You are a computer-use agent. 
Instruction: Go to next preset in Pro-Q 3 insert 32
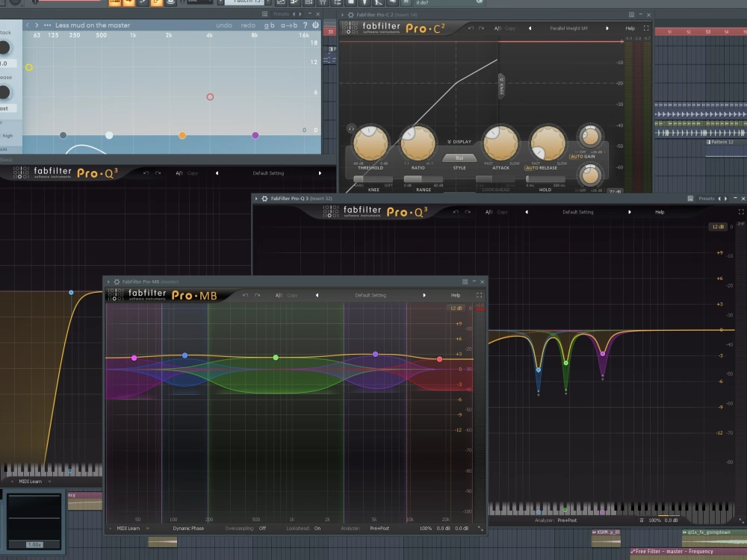tap(629, 212)
